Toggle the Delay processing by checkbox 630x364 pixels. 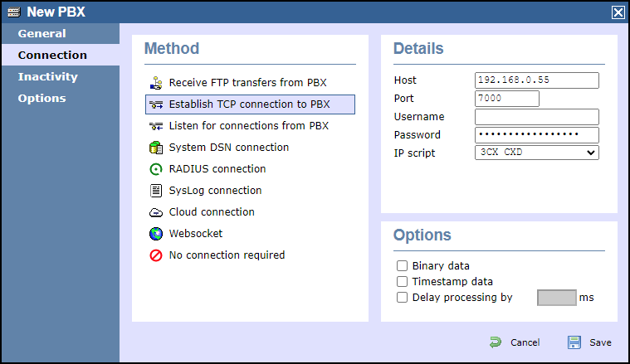(x=403, y=298)
